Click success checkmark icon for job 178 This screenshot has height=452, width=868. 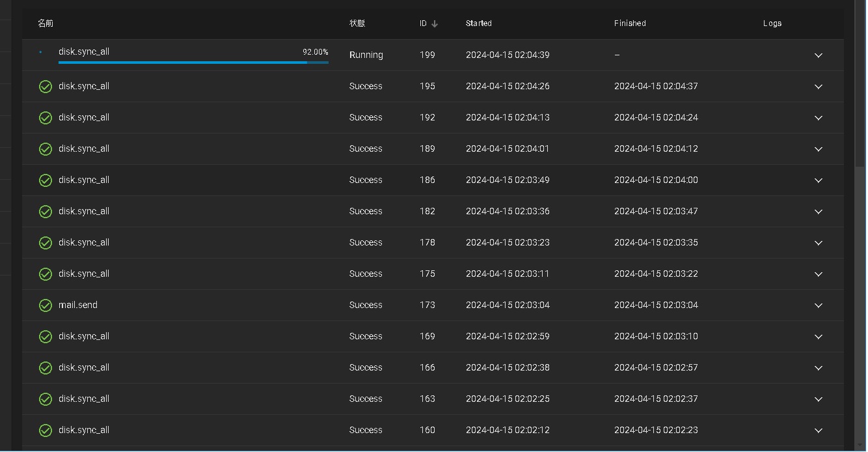point(46,243)
